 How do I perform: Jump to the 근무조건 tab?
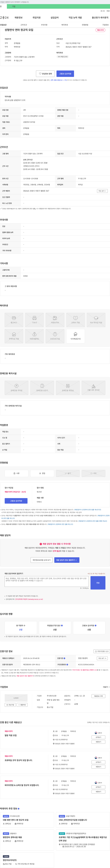(24, 25)
